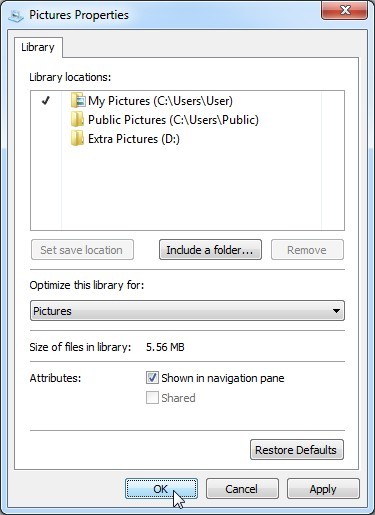Confirm changes with the OK button
This screenshot has height=515, width=375.
pyautogui.click(x=161, y=489)
